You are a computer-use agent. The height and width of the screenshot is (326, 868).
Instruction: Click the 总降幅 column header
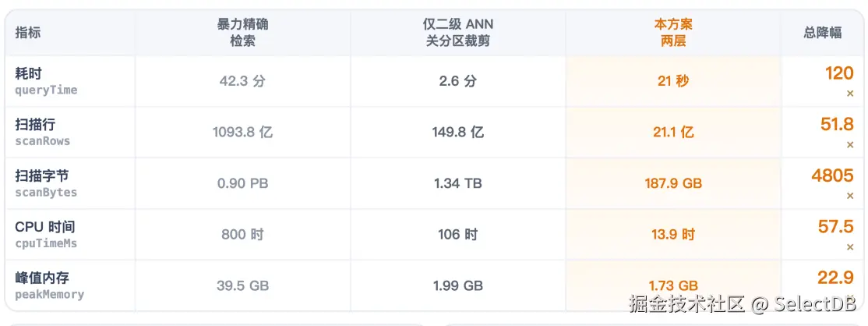823,33
